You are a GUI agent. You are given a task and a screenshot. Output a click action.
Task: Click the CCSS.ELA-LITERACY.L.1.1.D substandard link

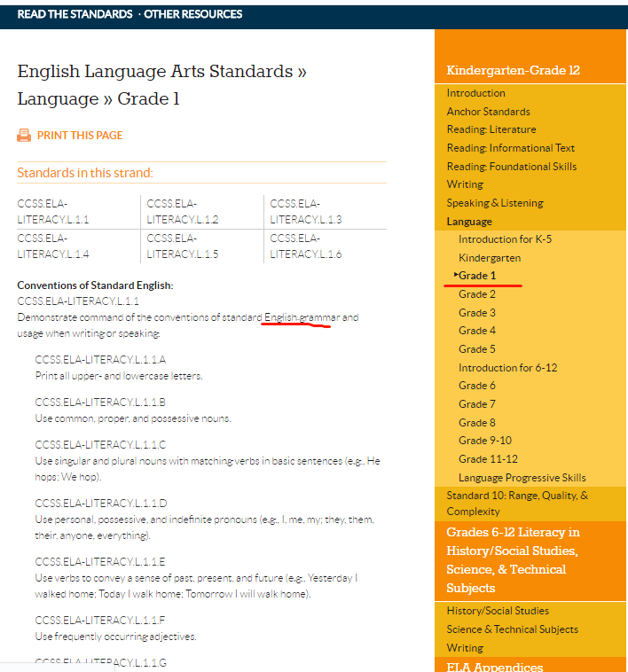(101, 504)
